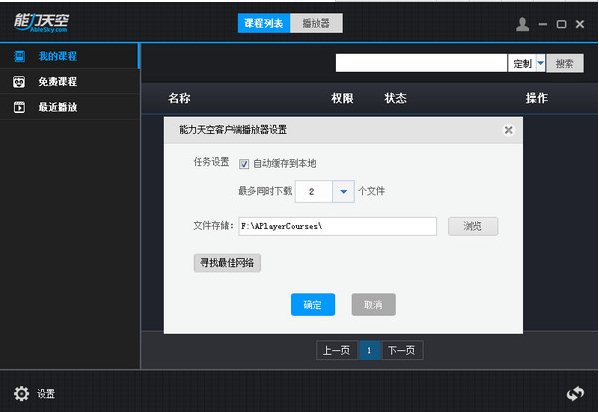Click the 确定 confirm button
The height and width of the screenshot is (412, 599).
point(313,305)
